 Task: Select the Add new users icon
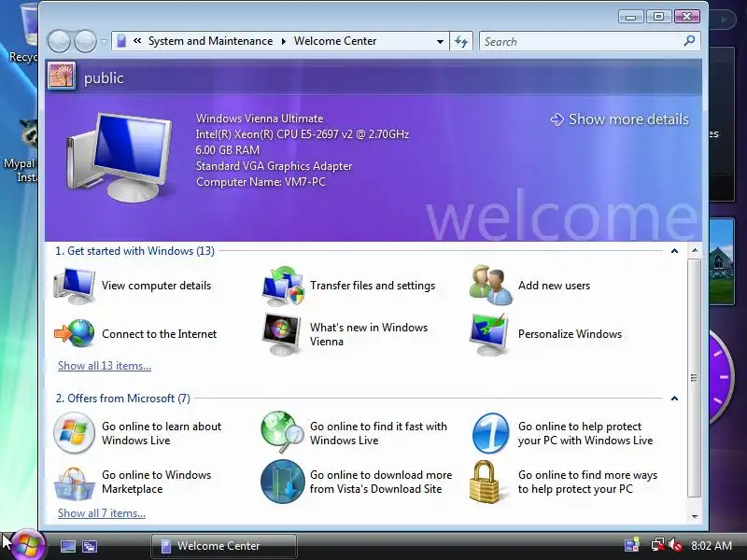coord(491,286)
